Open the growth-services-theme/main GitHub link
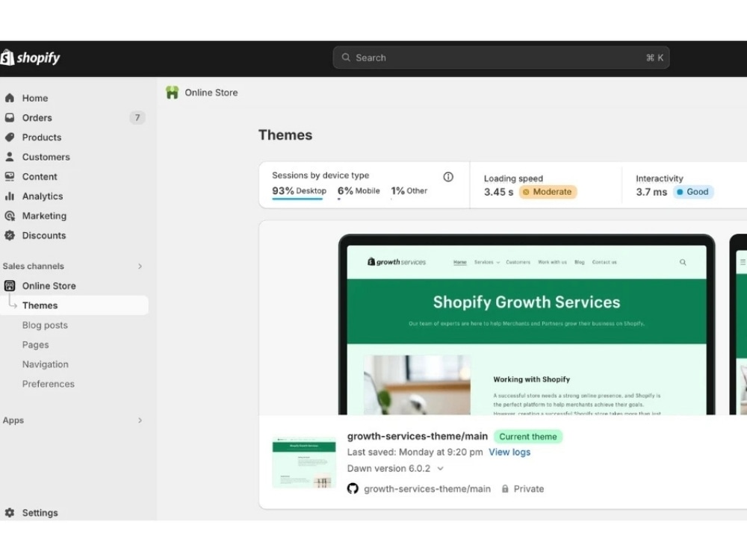The width and height of the screenshot is (747, 560). click(x=427, y=489)
